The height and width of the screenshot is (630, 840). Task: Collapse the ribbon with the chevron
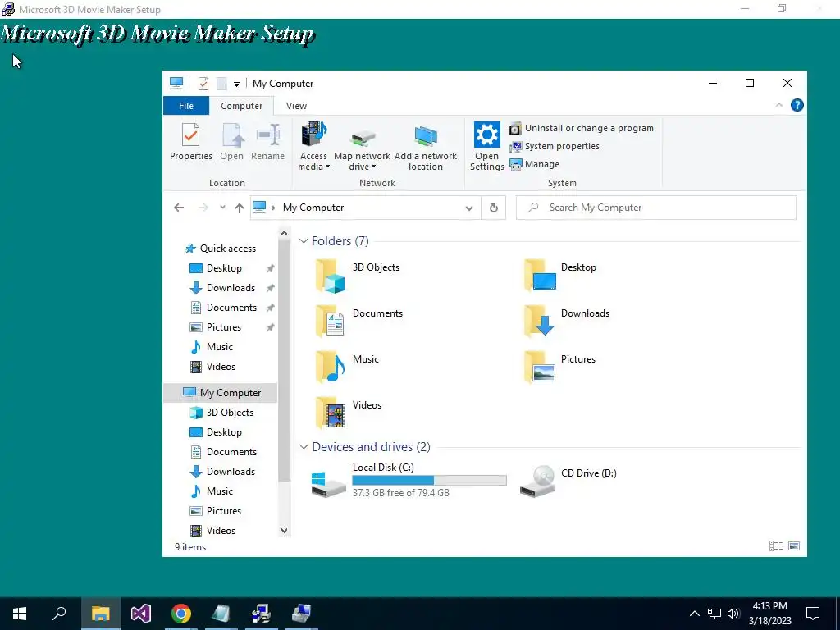(779, 105)
